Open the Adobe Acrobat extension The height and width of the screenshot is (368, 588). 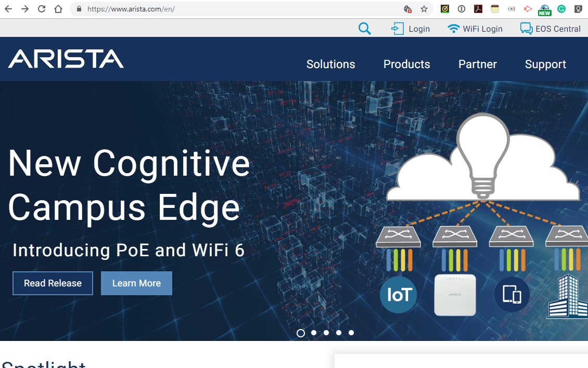[x=478, y=9]
